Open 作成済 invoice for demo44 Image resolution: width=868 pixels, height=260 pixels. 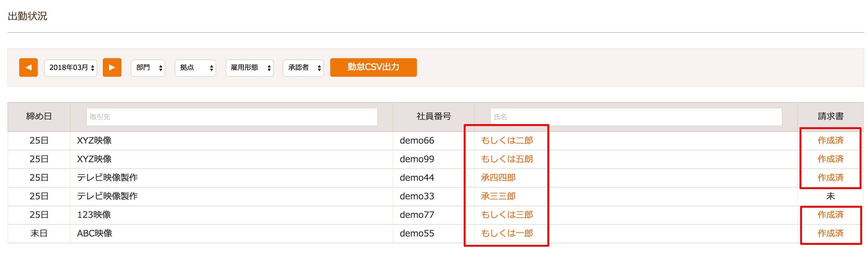pyautogui.click(x=830, y=177)
